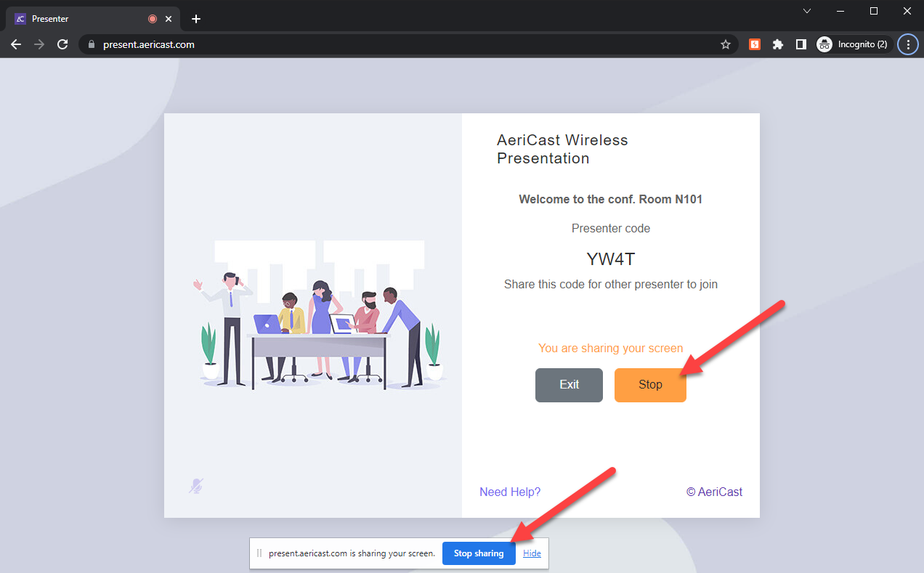View site information via lock icon

point(92,44)
